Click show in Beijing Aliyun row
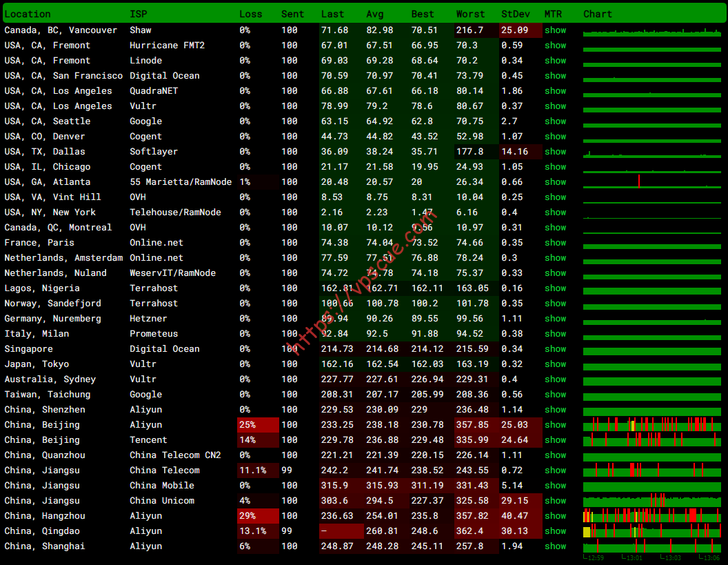Screen dimensions: 728x565 click(555, 425)
